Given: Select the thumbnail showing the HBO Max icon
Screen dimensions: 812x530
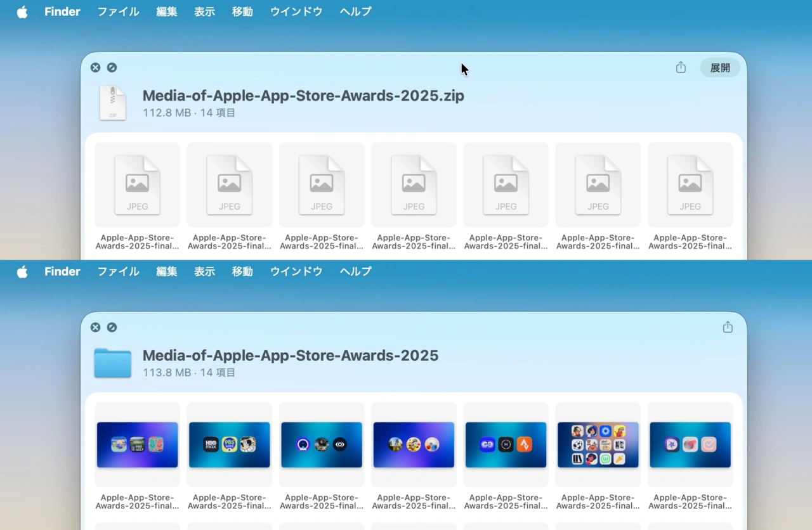Looking at the screenshot, I should pos(230,445).
